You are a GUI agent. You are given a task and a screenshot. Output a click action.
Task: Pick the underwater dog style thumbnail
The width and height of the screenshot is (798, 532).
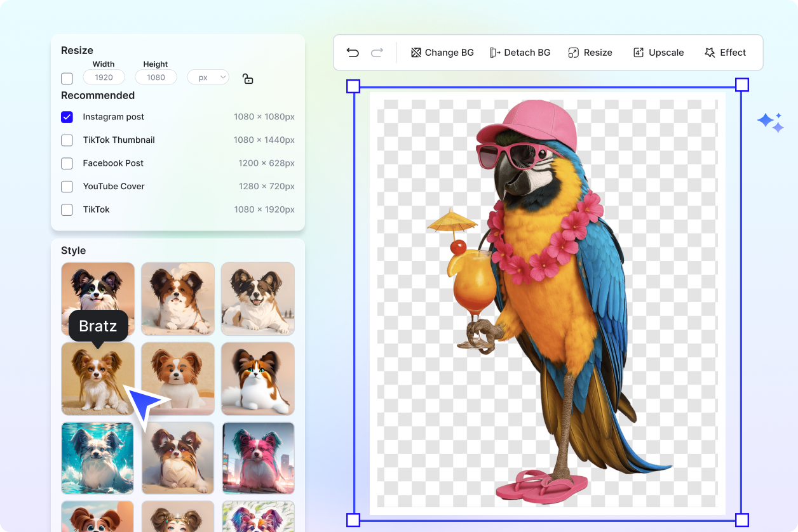98,458
